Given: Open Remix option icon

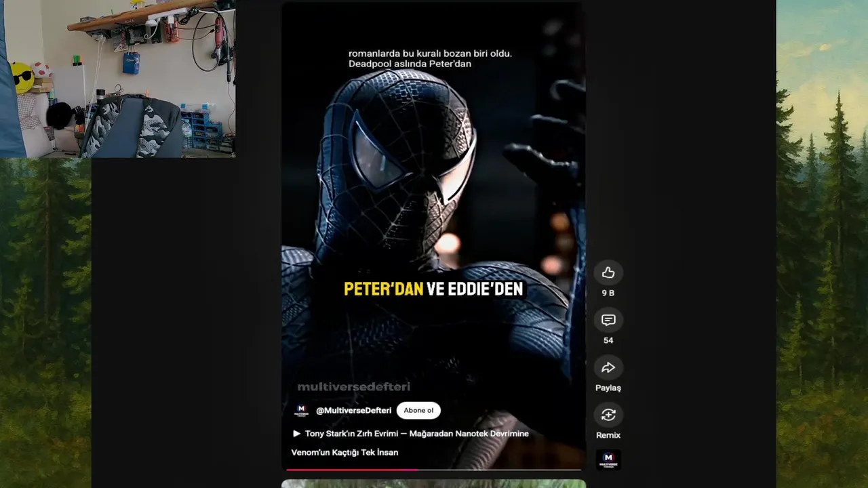Looking at the screenshot, I should pyautogui.click(x=608, y=415).
